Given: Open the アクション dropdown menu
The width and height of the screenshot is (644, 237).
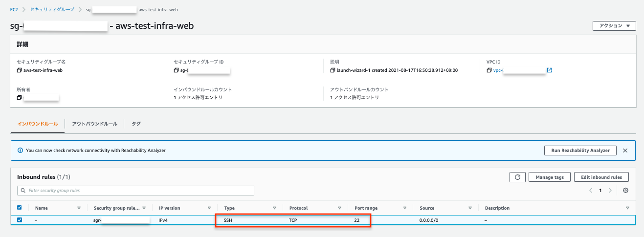Looking at the screenshot, I should tap(614, 26).
